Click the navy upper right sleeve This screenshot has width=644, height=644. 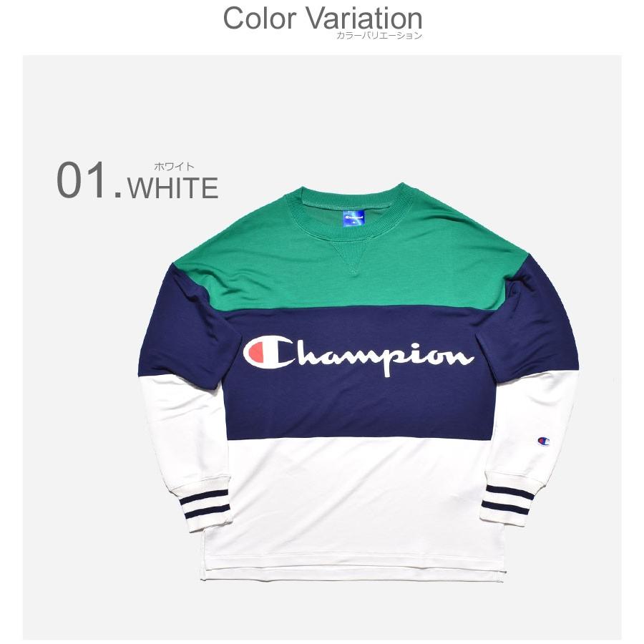click(x=534, y=324)
